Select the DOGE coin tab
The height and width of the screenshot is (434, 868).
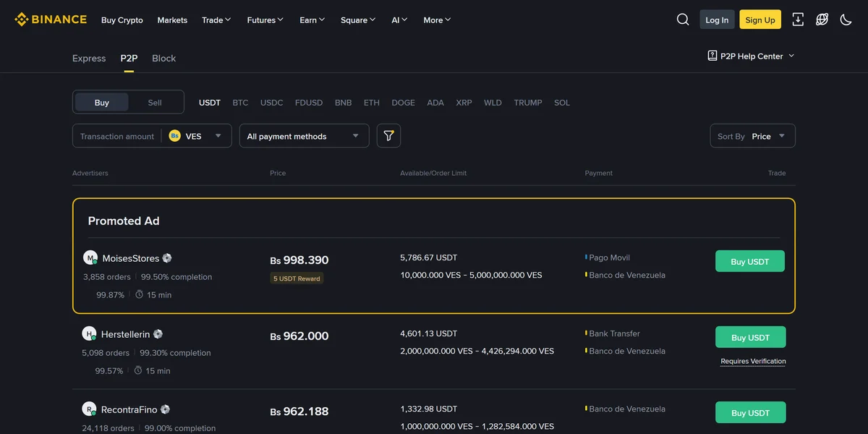[404, 103]
